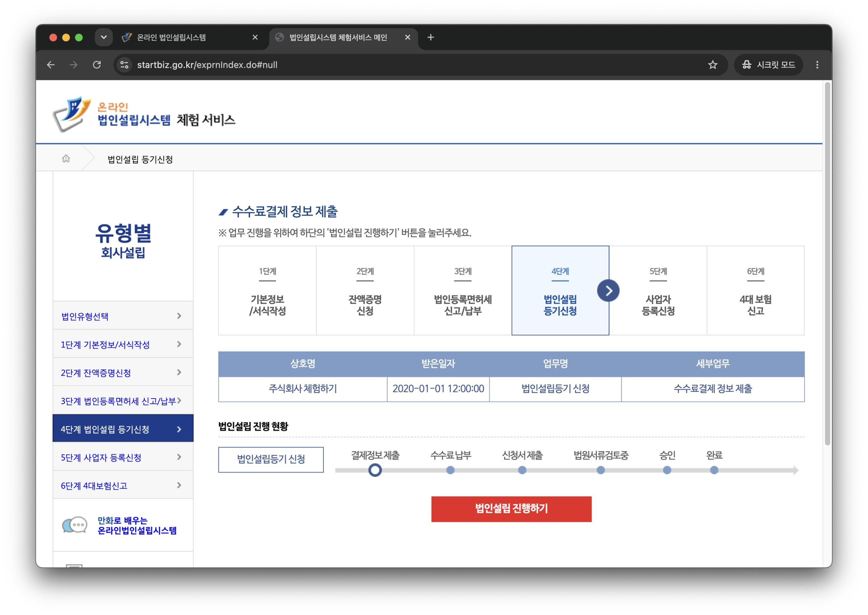
Task: Open the Chrome three-dot menu
Action: 817,65
